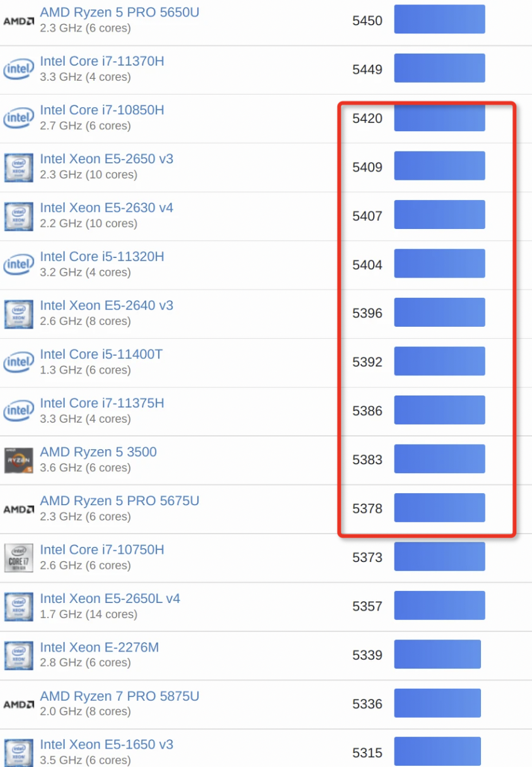Click the Core i7 badge for i7-10750H
532x767 pixels.
19,558
